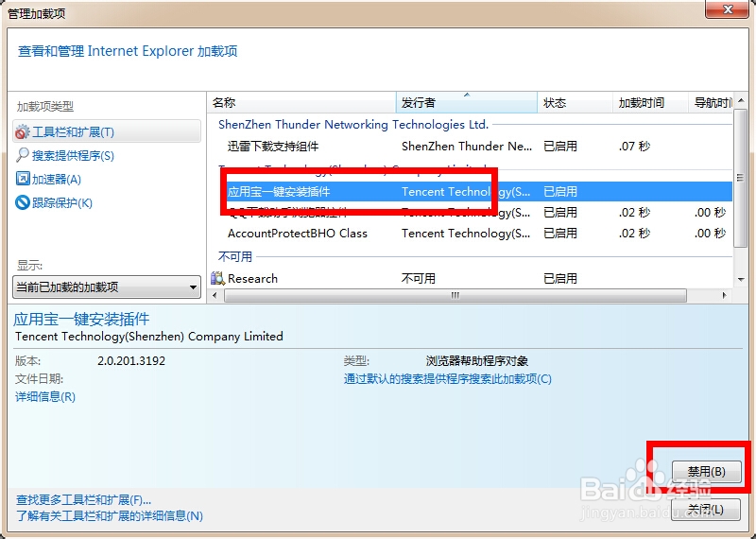Image resolution: width=756 pixels, height=539 pixels.
Task: Click the Research add-on icon
Action: point(217,278)
